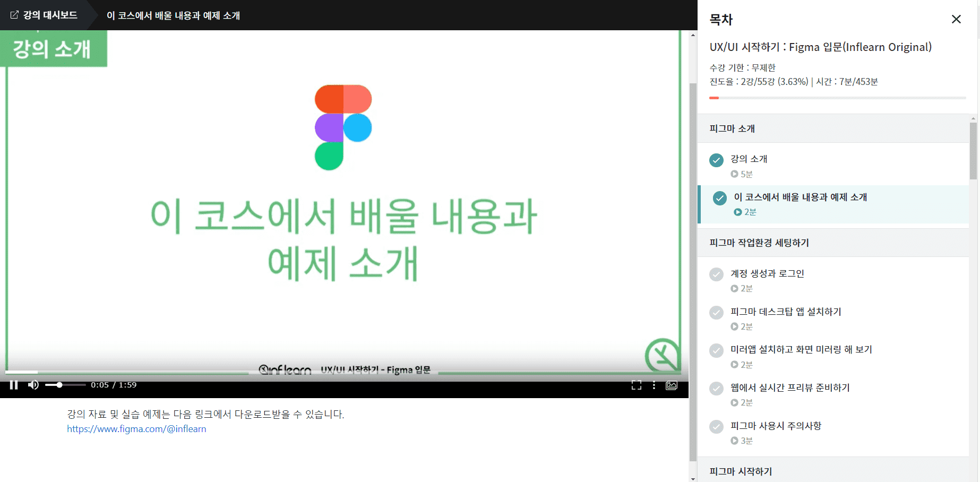980x482 pixels.
Task: Click the course progress bar in 목차
Action: (838, 98)
